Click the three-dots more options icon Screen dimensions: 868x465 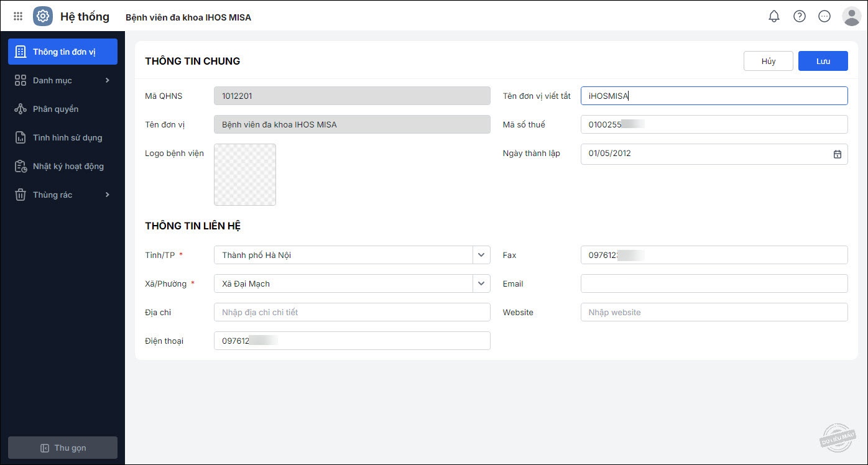pos(824,17)
